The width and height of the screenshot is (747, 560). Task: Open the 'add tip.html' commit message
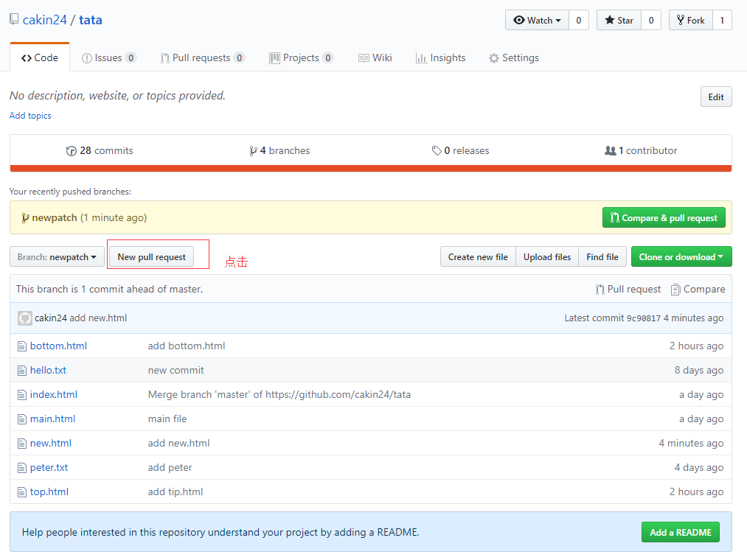pyautogui.click(x=176, y=491)
